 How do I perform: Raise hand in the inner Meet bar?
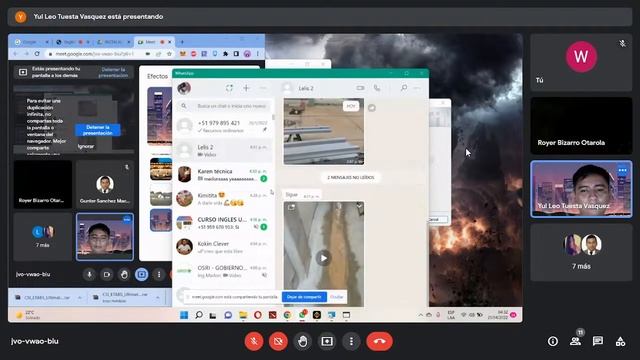124,275
